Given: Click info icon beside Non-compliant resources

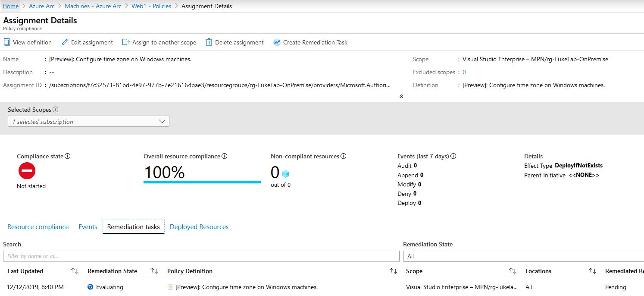Looking at the screenshot, I should coord(344,156).
